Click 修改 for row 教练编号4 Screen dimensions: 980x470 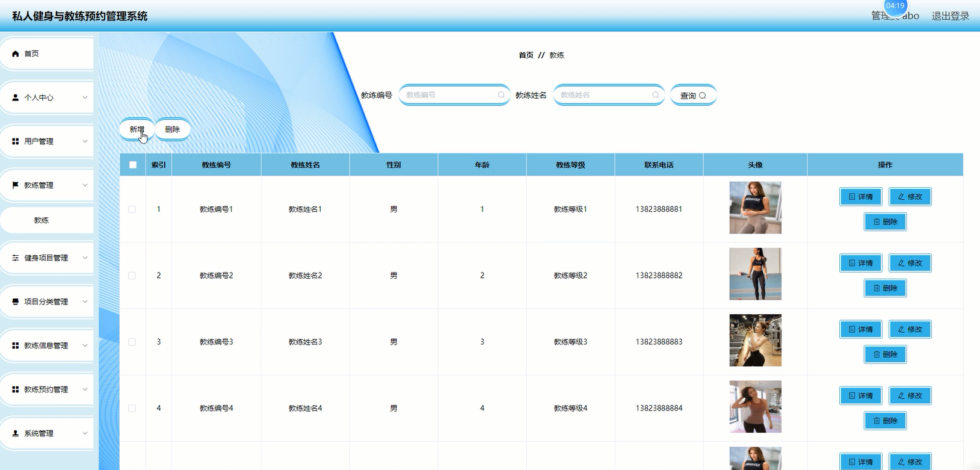(910, 395)
